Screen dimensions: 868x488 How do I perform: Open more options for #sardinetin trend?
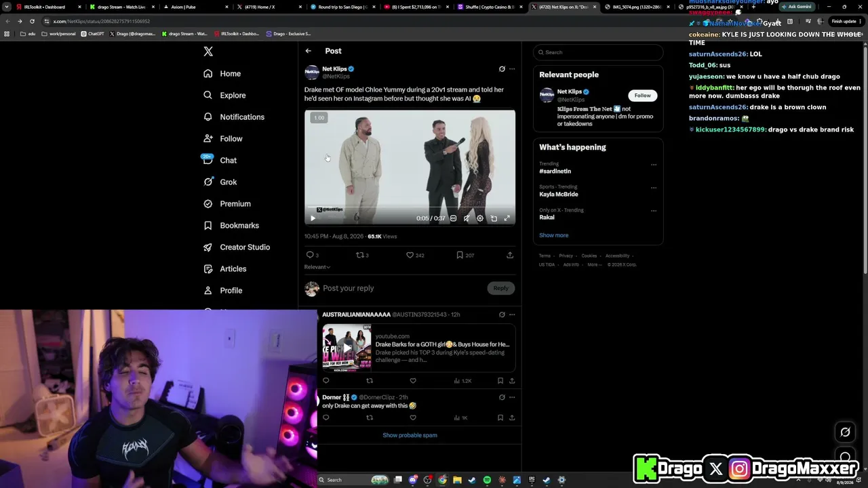(x=654, y=164)
